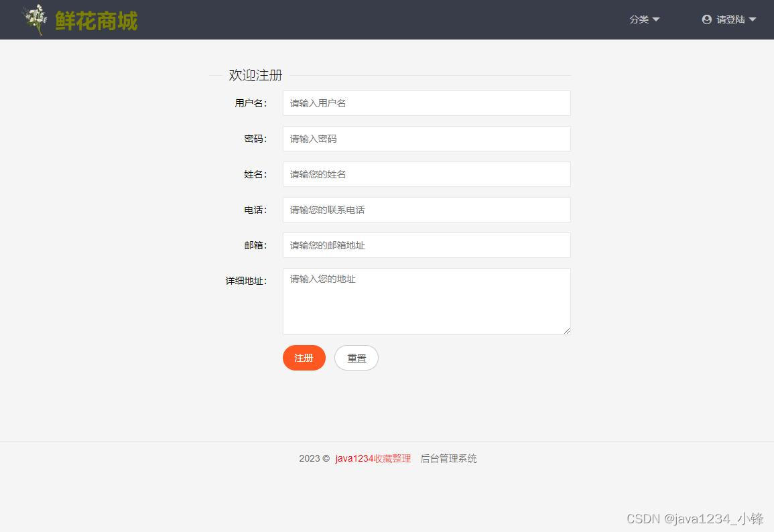Click the textarea resize handle corner
Screen dimensions: 774x532
(567, 330)
